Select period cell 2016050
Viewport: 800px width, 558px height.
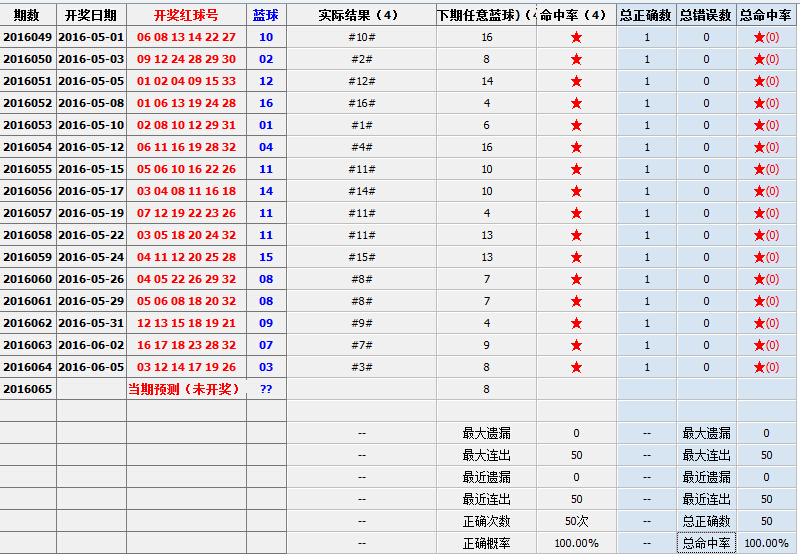click(x=28, y=59)
